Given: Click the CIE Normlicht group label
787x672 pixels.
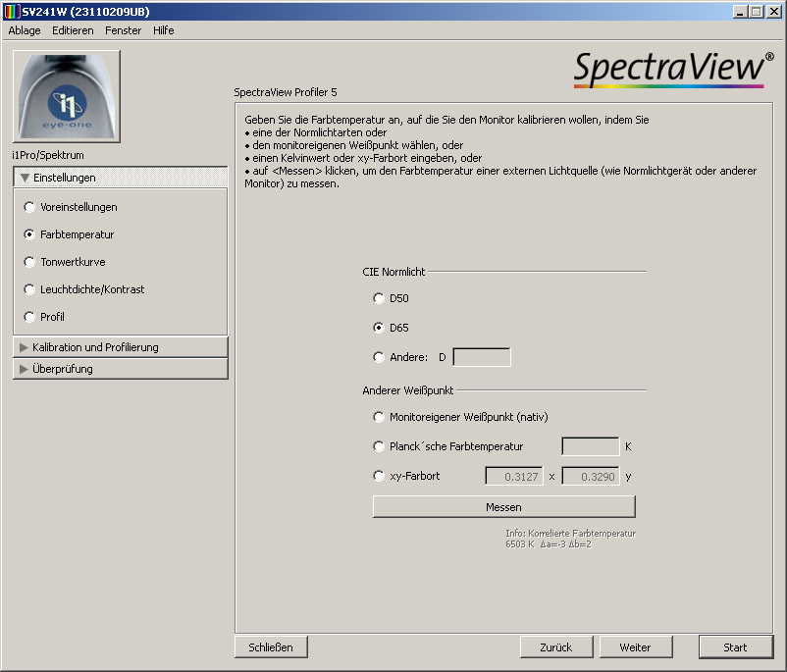Looking at the screenshot, I should (393, 272).
